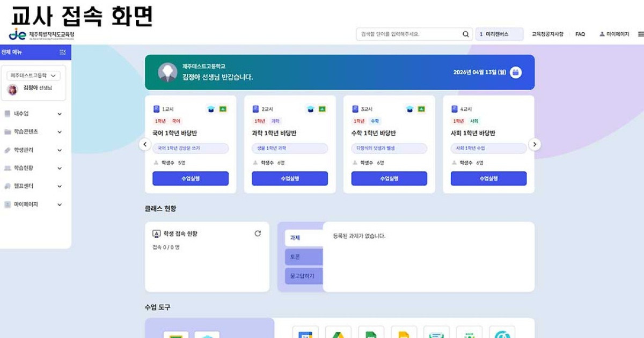Collapse the sidebar using the 전체 메뉴 icon

click(63, 53)
